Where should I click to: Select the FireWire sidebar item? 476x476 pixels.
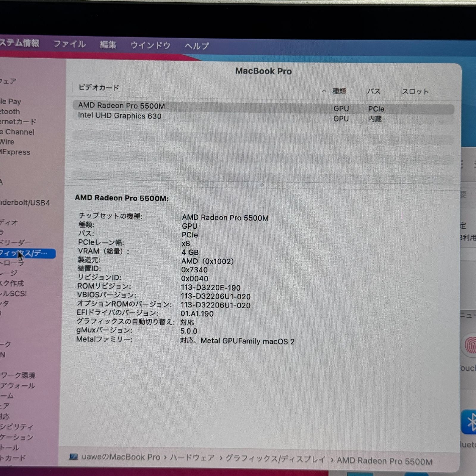click(7, 142)
